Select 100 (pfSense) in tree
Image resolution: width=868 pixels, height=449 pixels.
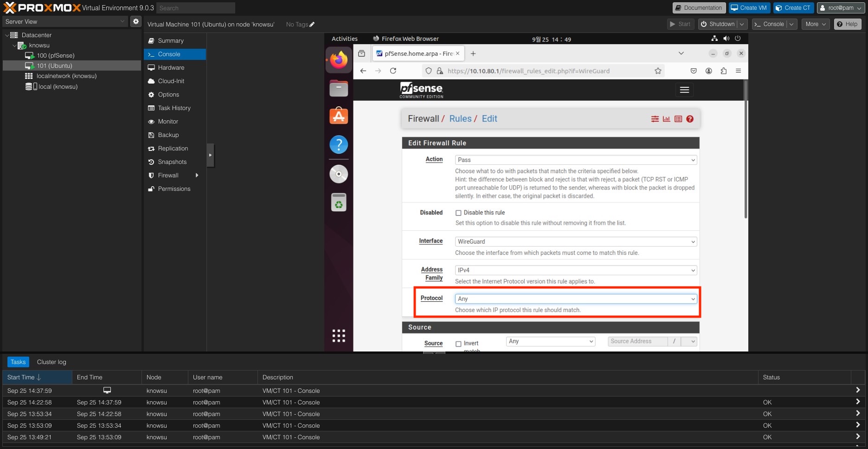pos(56,56)
